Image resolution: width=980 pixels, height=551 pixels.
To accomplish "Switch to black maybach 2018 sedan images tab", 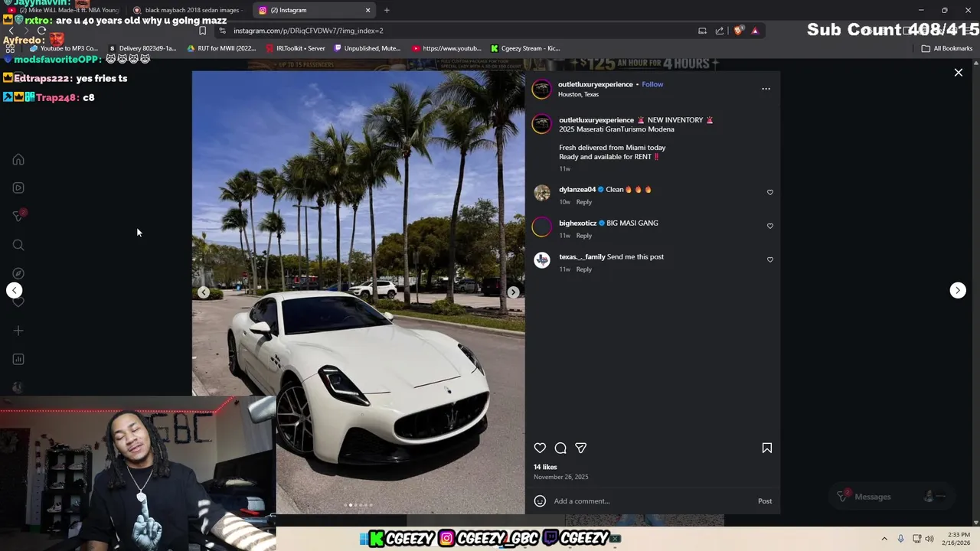I will pos(191,10).
